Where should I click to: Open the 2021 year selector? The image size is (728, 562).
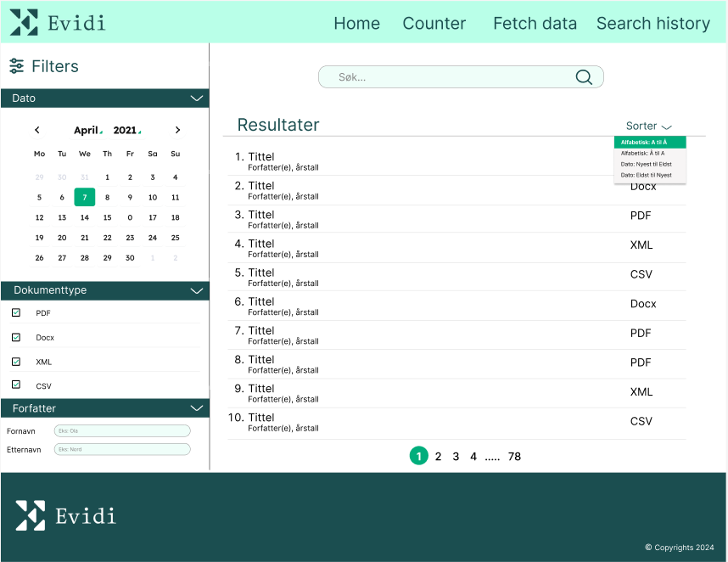[x=126, y=130]
